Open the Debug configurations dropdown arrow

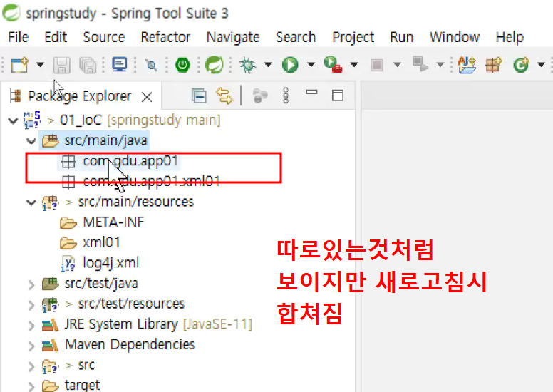(268, 65)
